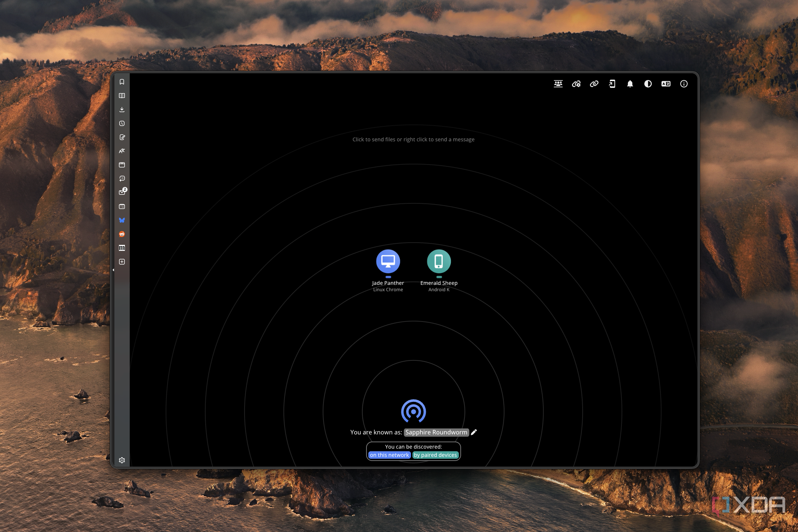This screenshot has height=532, width=798.
Task: Toggle the light/dark theme half-circle icon
Action: coord(648,84)
